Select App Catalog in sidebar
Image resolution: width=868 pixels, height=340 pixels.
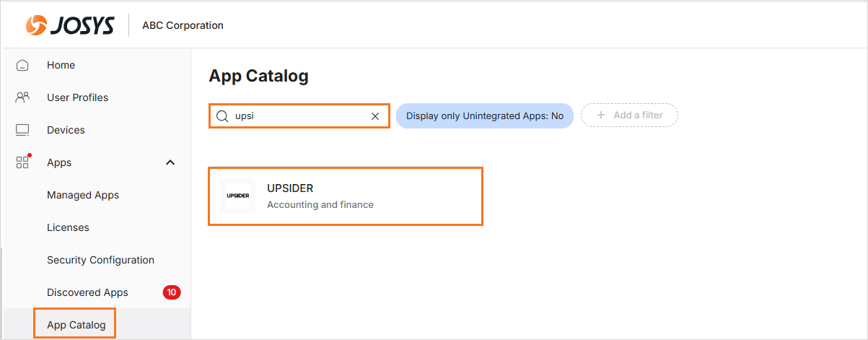tap(76, 325)
